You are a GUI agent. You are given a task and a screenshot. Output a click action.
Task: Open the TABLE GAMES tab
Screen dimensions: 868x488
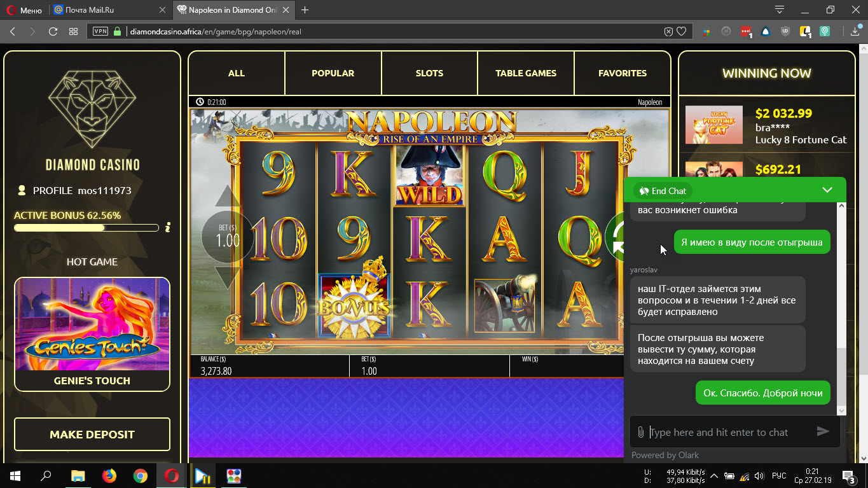click(x=526, y=73)
